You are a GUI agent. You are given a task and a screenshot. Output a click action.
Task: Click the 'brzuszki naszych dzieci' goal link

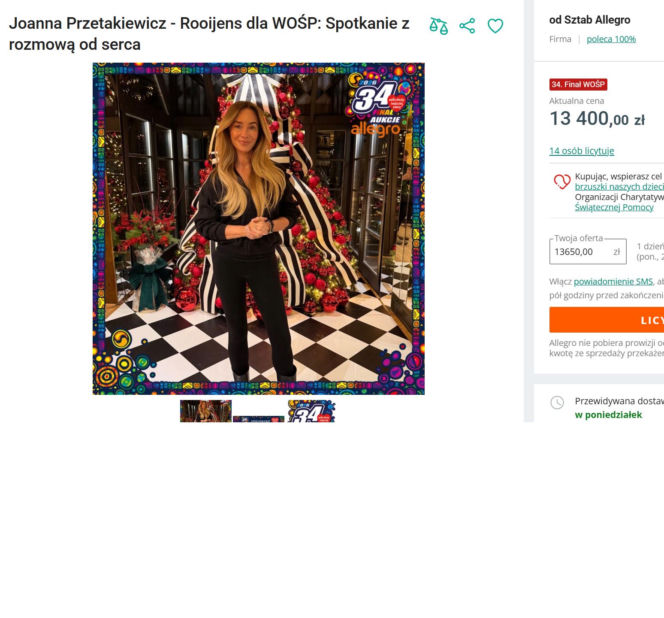click(619, 187)
